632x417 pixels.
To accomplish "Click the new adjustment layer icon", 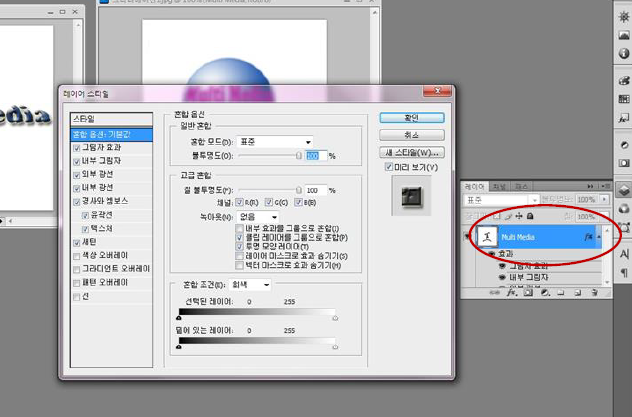I will (545, 293).
